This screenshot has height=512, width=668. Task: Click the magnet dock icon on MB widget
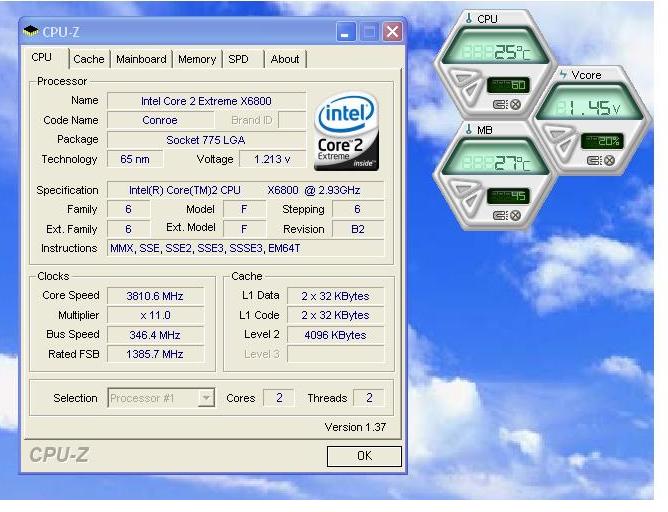pos(501,216)
